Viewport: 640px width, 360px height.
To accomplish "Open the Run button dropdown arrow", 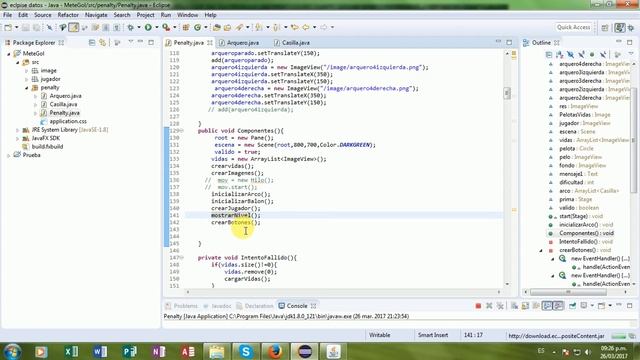I will point(156,27).
